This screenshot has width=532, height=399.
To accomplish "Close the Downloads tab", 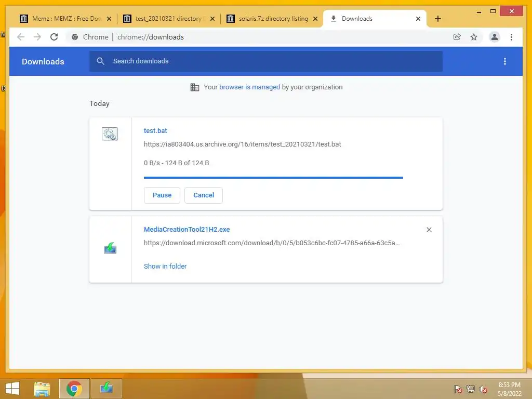I will [x=418, y=19].
